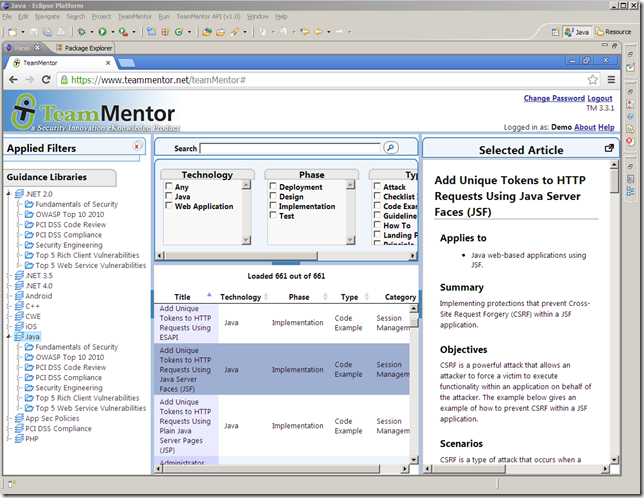Viewport: 644px width, 498px height.
Task: Expand the Android library node
Action: [8, 296]
